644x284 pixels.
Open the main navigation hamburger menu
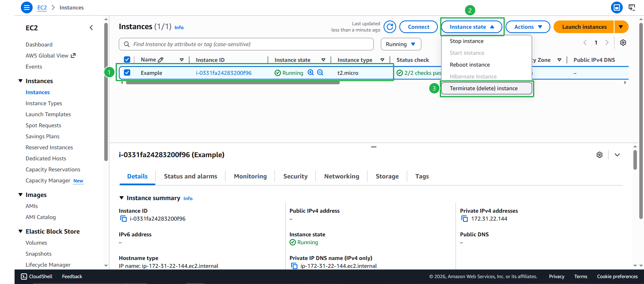[x=27, y=7]
